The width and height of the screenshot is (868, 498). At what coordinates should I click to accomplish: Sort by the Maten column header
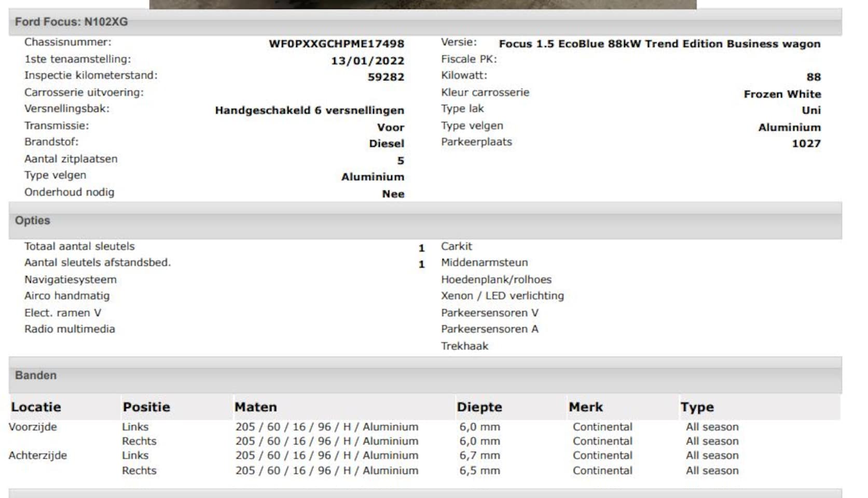(256, 407)
